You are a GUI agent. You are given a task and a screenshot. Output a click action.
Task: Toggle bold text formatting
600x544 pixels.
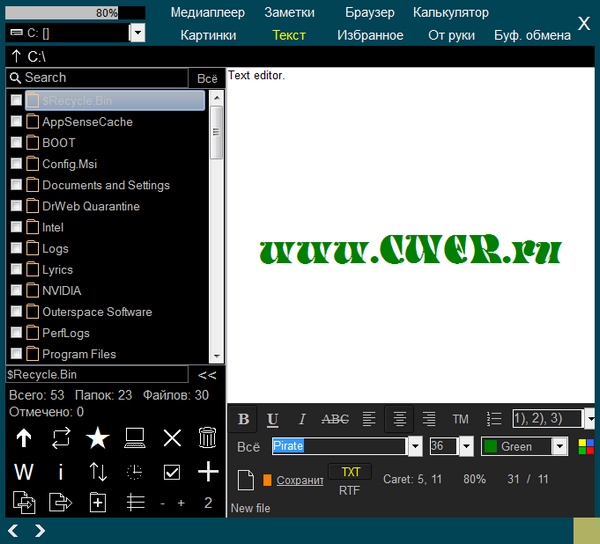[244, 419]
